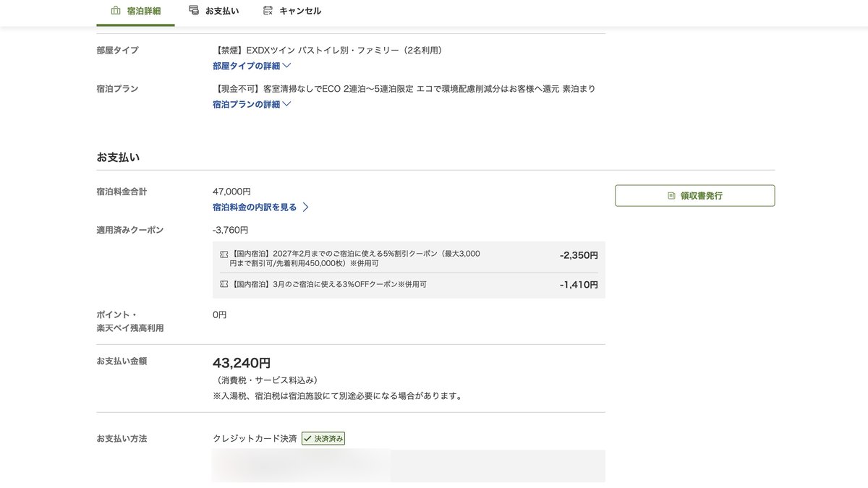
Task: Click the coupon icon for 3%OFFクーポン
Action: point(224,284)
